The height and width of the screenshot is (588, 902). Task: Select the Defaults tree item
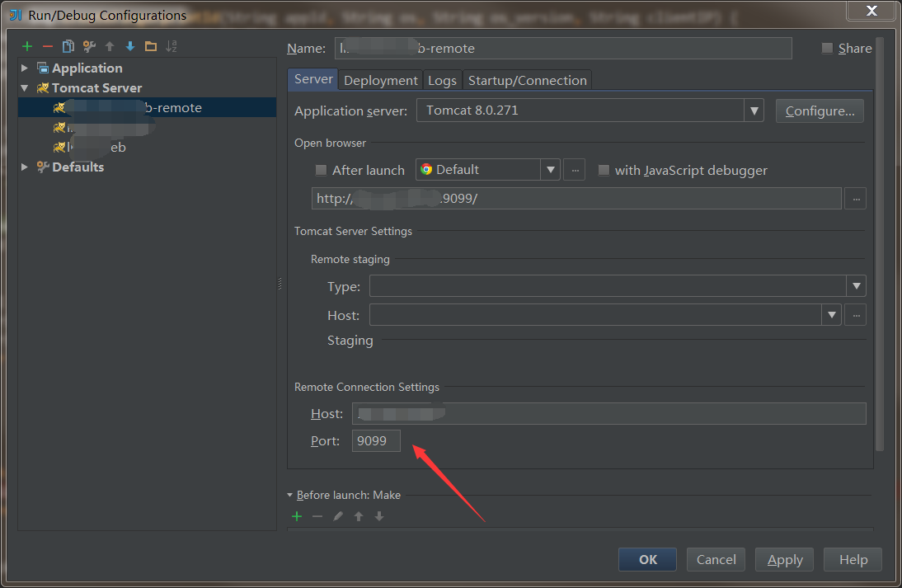pos(78,167)
